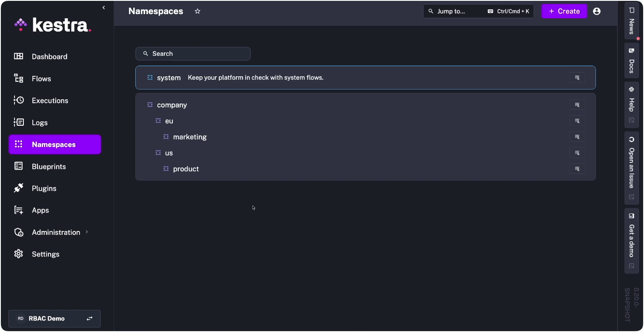Star the Namespaces page as a favorite

[197, 11]
